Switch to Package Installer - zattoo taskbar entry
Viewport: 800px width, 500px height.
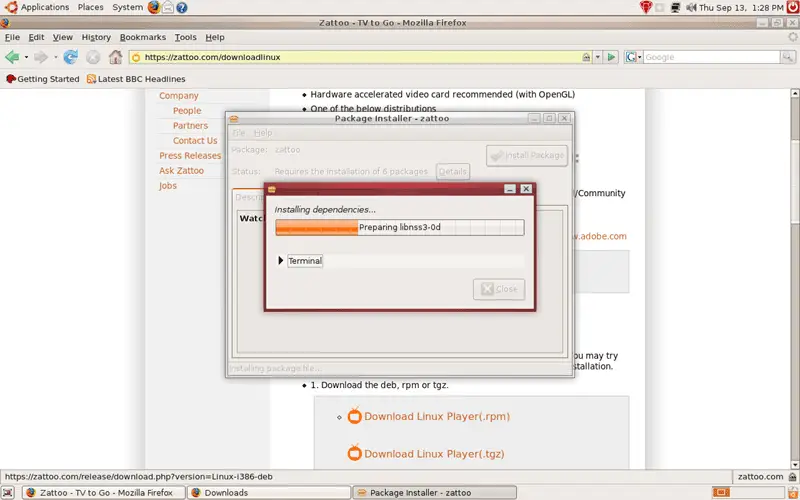(x=435, y=493)
